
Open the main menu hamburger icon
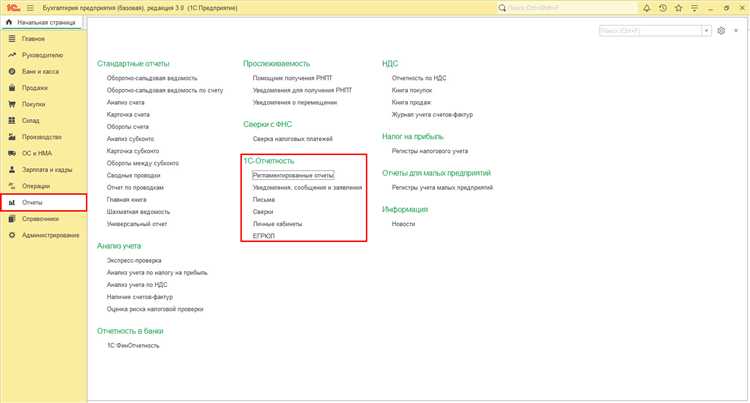pos(29,7)
